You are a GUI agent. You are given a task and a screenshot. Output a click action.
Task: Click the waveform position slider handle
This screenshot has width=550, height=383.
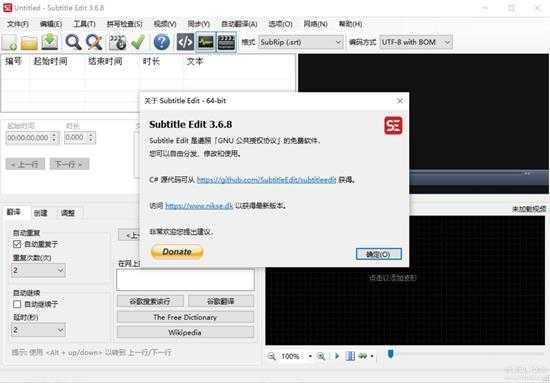pyautogui.click(x=390, y=354)
